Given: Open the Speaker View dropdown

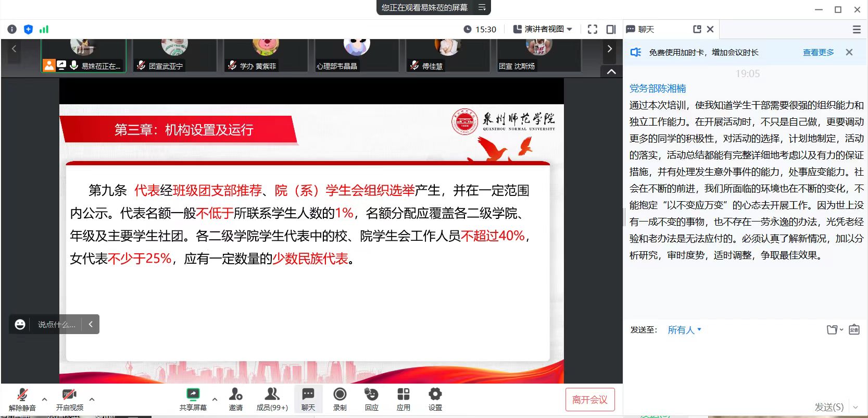Looking at the screenshot, I should (x=543, y=29).
